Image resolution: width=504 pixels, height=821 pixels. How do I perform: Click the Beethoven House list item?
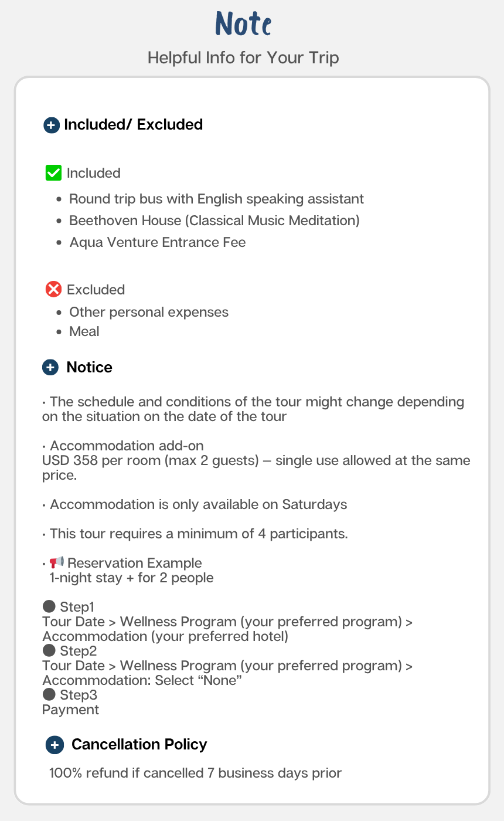coord(214,220)
